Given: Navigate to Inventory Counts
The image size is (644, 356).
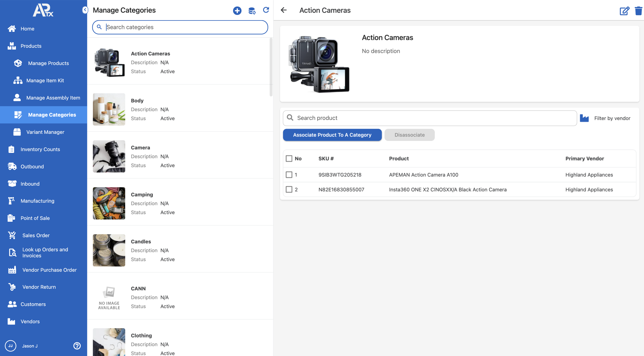Looking at the screenshot, I should coord(40,149).
